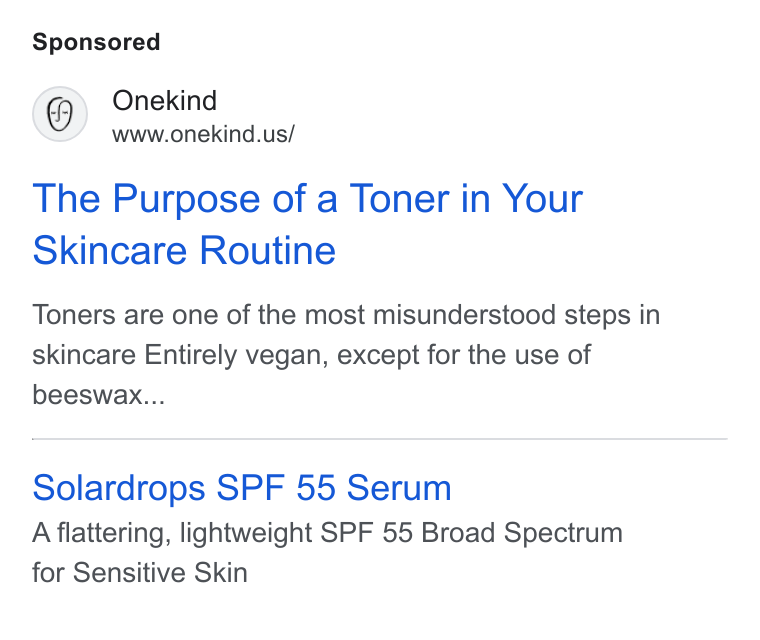Click the 'for Sensitive Skin' text line
The height and width of the screenshot is (640, 760).
click(140, 573)
